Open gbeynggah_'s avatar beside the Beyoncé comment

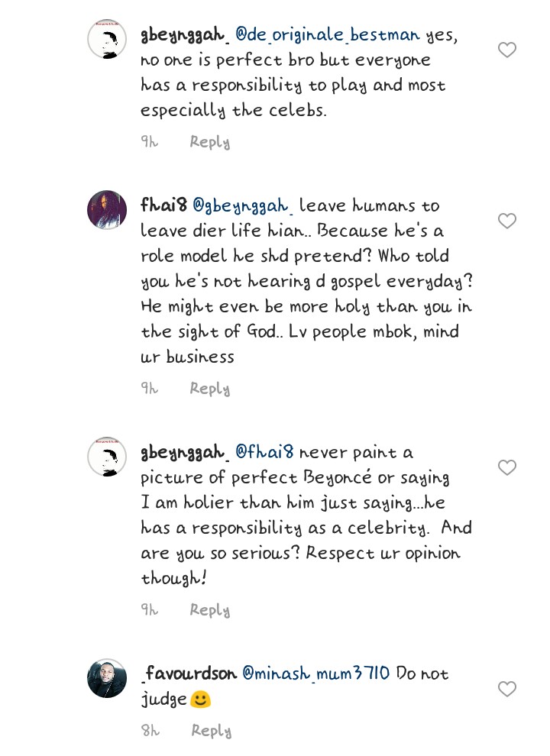click(107, 457)
